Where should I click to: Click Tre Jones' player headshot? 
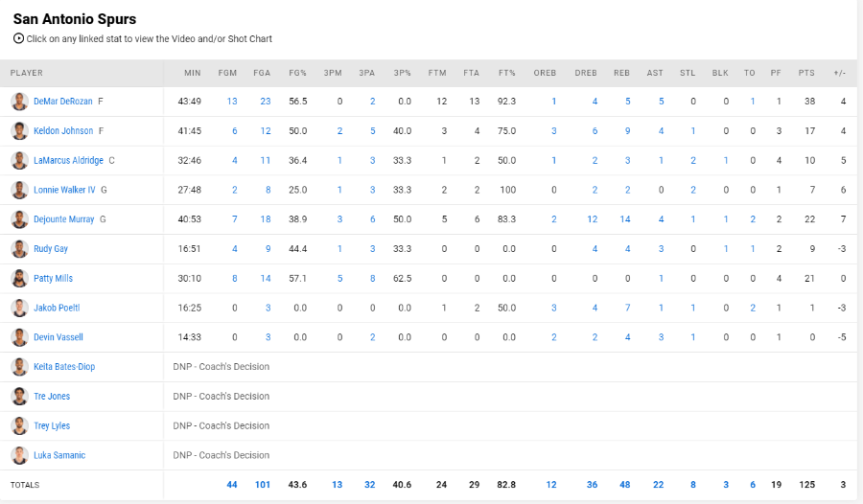[20, 396]
